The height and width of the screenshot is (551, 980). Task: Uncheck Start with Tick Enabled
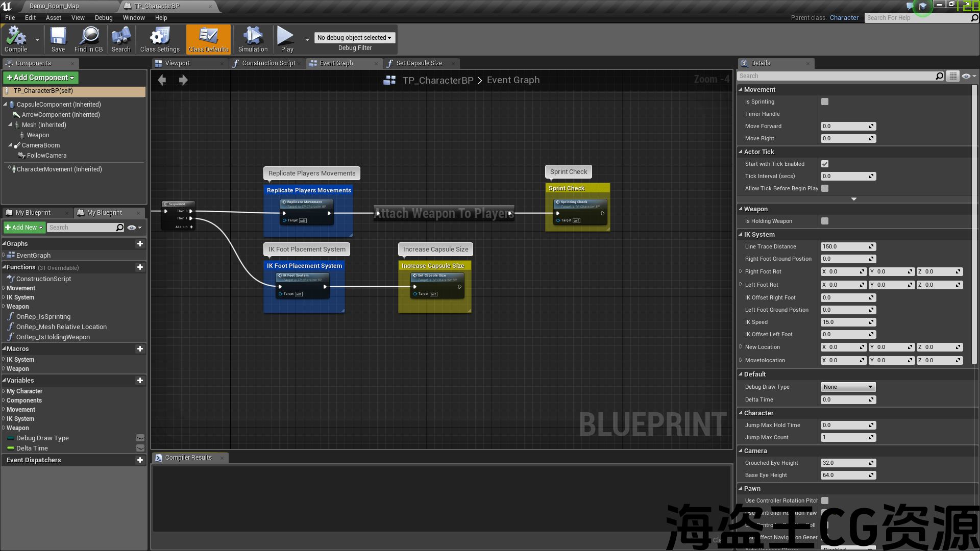[825, 164]
